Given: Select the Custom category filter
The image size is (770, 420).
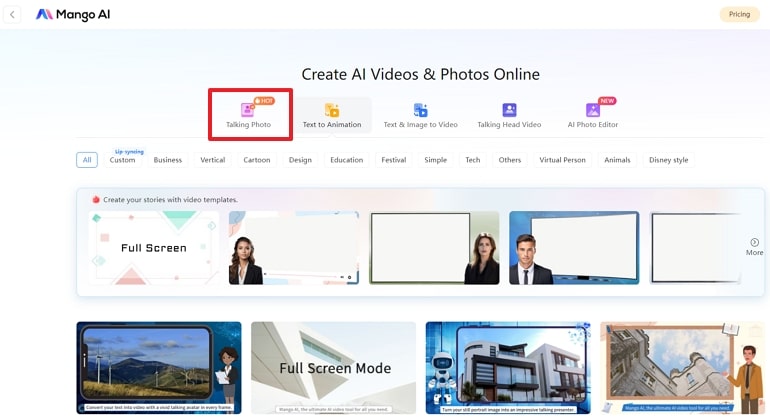Looking at the screenshot, I should [x=122, y=160].
